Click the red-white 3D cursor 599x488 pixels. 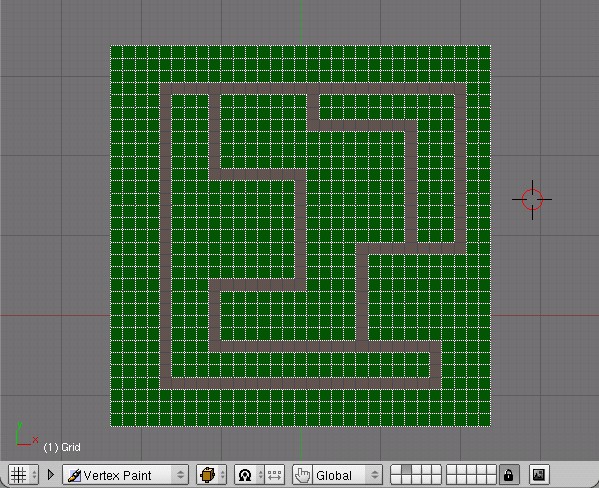pyautogui.click(x=532, y=199)
